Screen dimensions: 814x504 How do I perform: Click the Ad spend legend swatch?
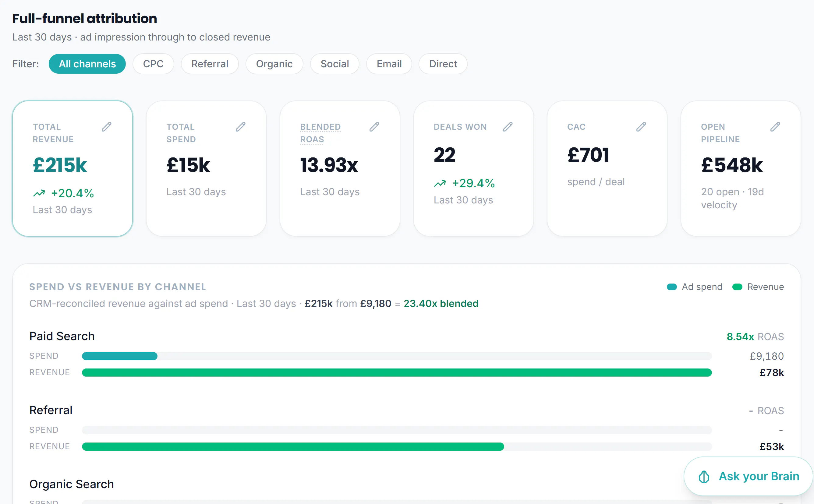tap(672, 287)
